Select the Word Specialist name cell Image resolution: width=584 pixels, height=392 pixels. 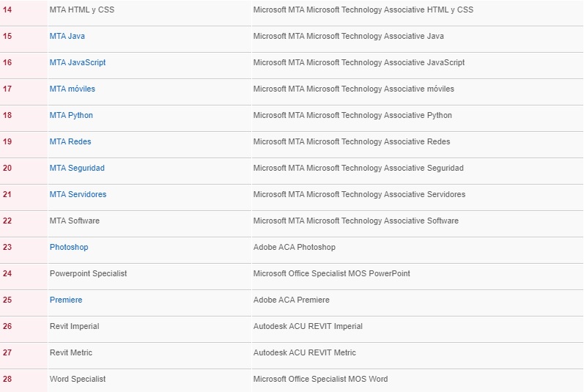coord(149,381)
